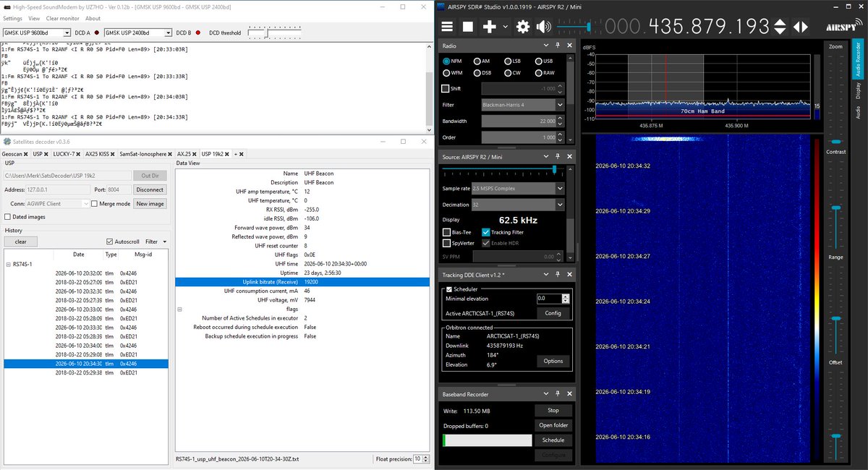Click Open folder in Baseband Recorder
The image size is (868, 470).
(552, 425)
